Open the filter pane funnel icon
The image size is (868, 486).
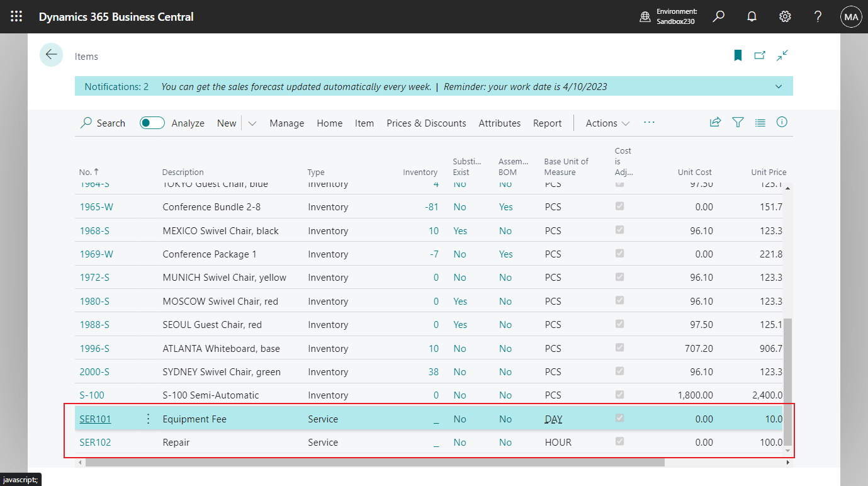(x=738, y=123)
